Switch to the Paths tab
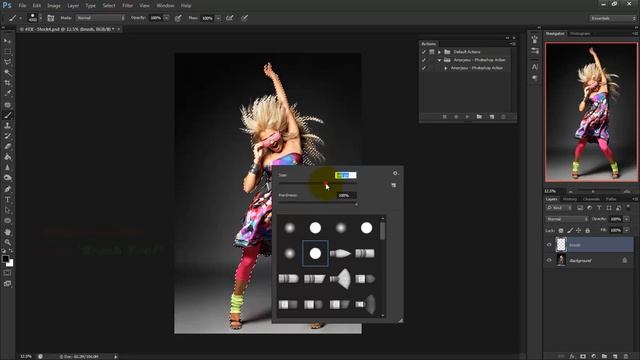Image resolution: width=640 pixels, height=360 pixels. pos(611,199)
